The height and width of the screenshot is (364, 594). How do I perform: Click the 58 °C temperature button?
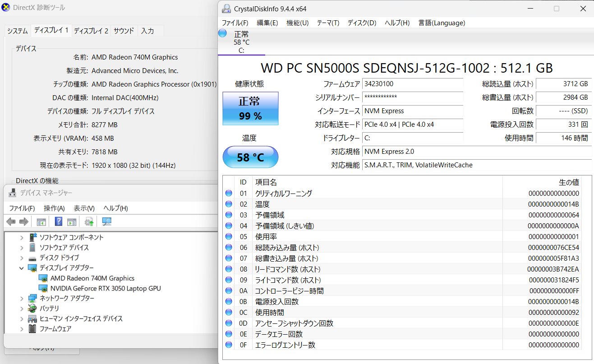[250, 157]
